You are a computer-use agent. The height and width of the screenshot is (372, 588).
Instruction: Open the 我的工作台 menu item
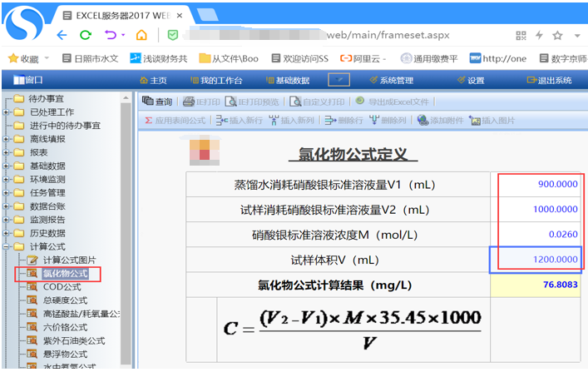215,80
